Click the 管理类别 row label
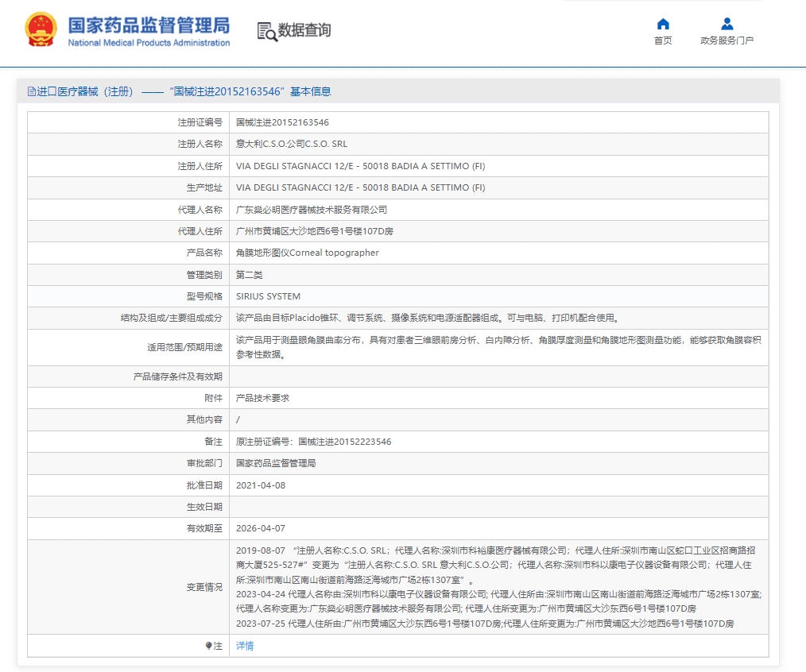The image size is (806, 672). tap(204, 275)
